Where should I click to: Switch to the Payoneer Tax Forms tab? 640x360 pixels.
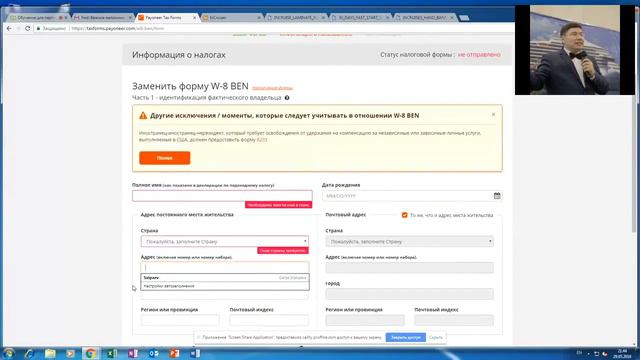point(166,18)
